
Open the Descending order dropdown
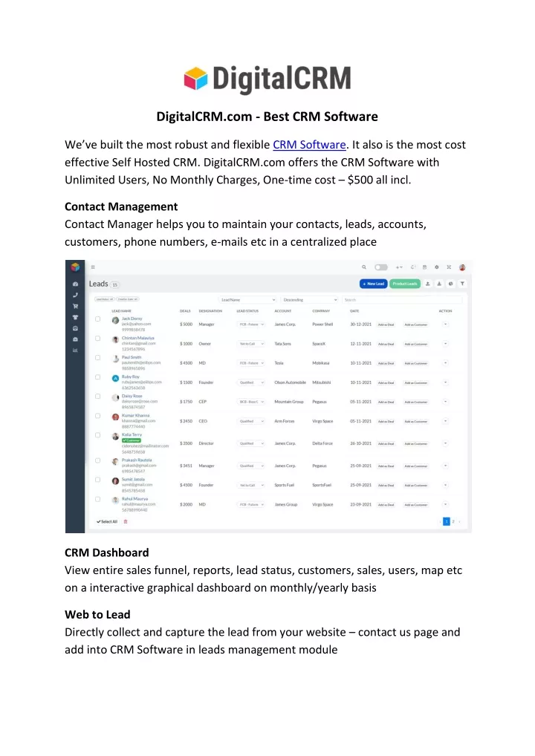click(309, 300)
